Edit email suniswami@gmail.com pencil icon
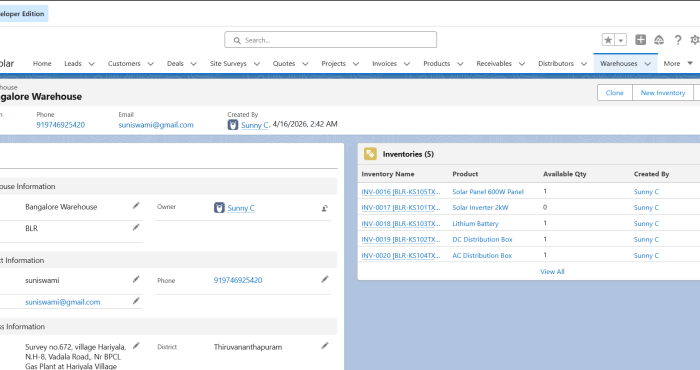 (x=136, y=301)
